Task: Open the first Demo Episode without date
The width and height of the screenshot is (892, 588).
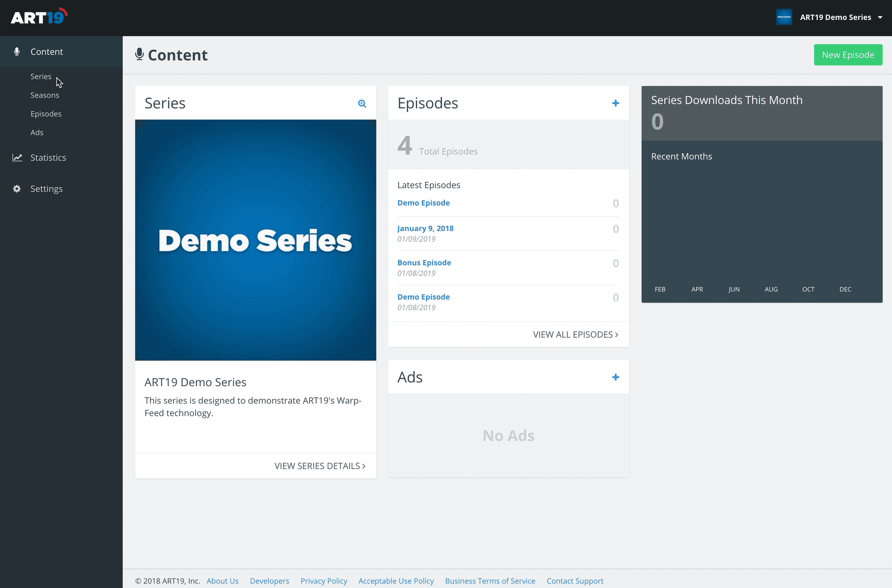Action: tap(423, 203)
